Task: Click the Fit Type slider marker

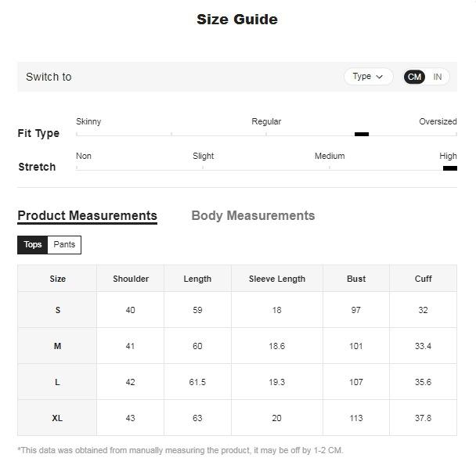Action: click(x=362, y=134)
